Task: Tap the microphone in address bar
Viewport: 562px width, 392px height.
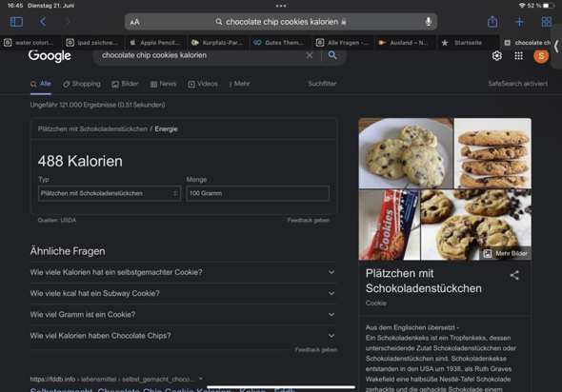Action: [x=428, y=22]
